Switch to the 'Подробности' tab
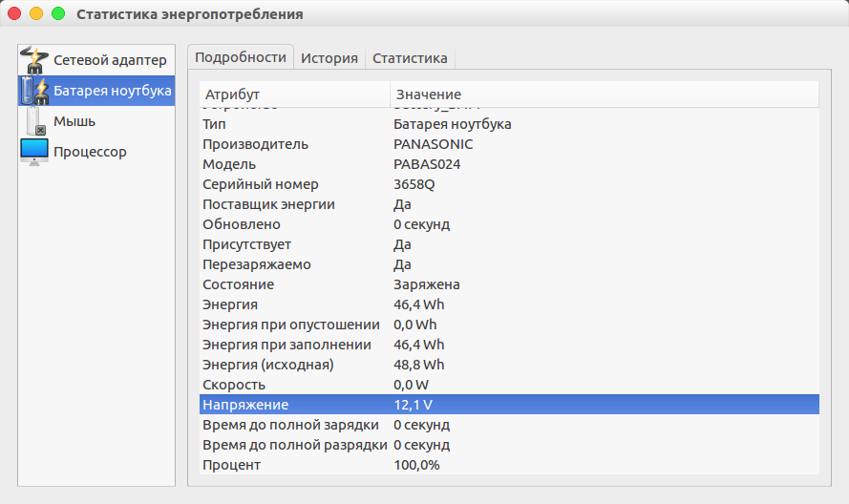The width and height of the screenshot is (849, 504). 241,57
